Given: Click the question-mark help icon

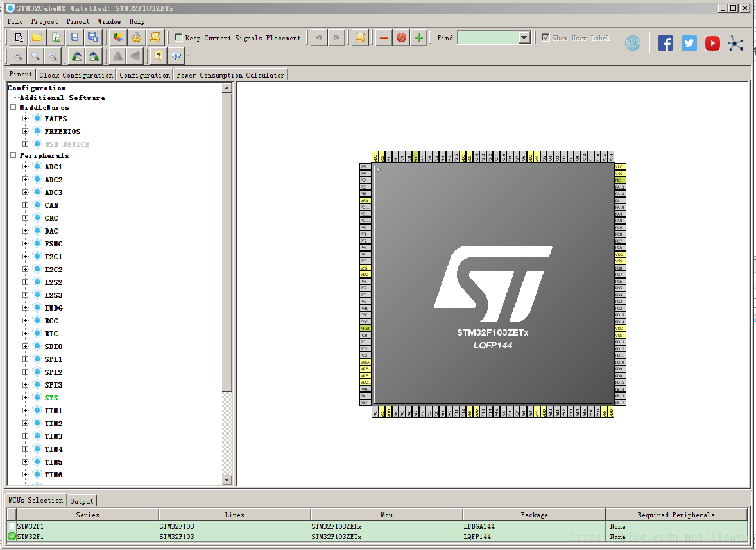Looking at the screenshot, I should [x=158, y=56].
